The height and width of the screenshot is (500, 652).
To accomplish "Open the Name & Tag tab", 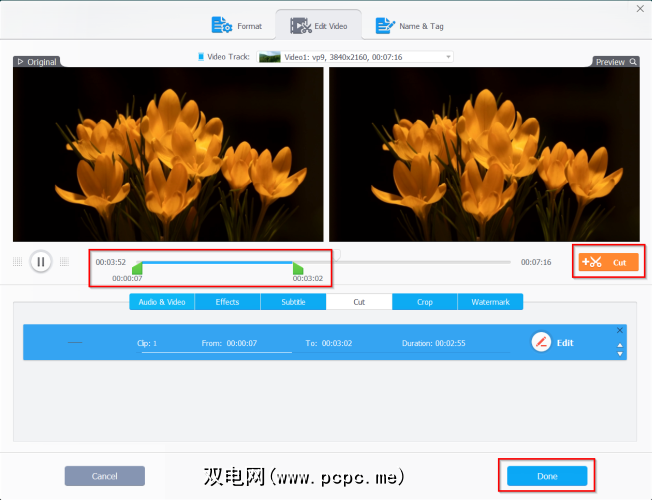I will [x=410, y=26].
